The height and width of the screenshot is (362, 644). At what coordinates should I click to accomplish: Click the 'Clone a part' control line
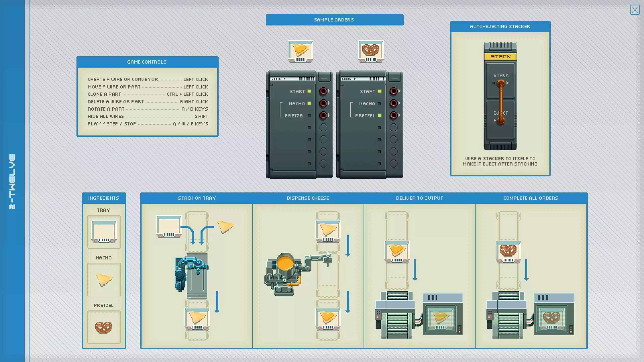tap(148, 94)
